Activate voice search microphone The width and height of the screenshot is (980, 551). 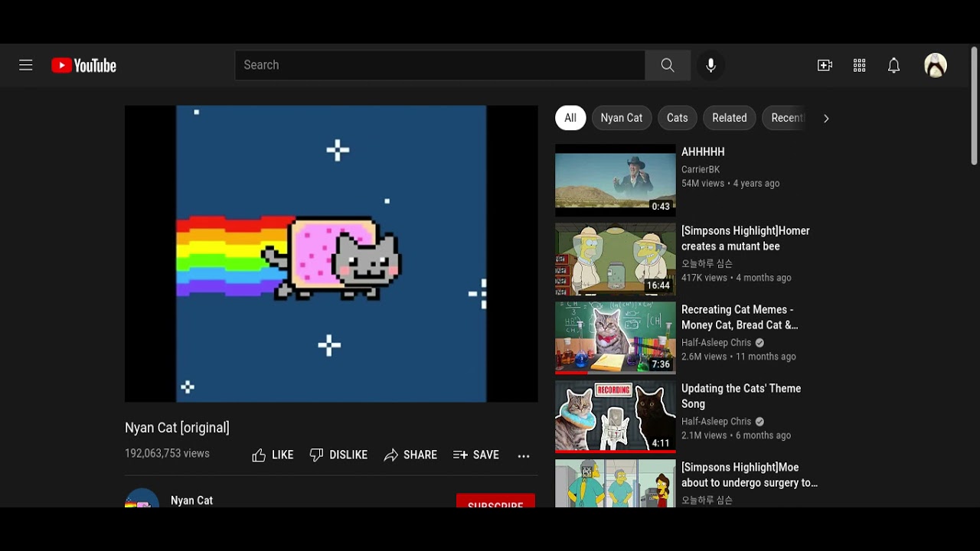click(710, 65)
